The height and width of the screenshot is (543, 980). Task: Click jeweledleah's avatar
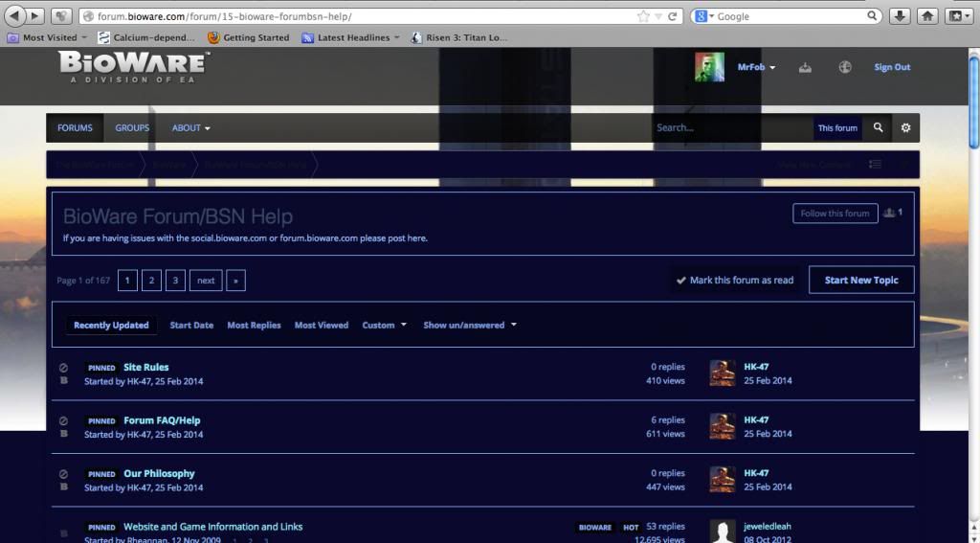[x=722, y=532]
